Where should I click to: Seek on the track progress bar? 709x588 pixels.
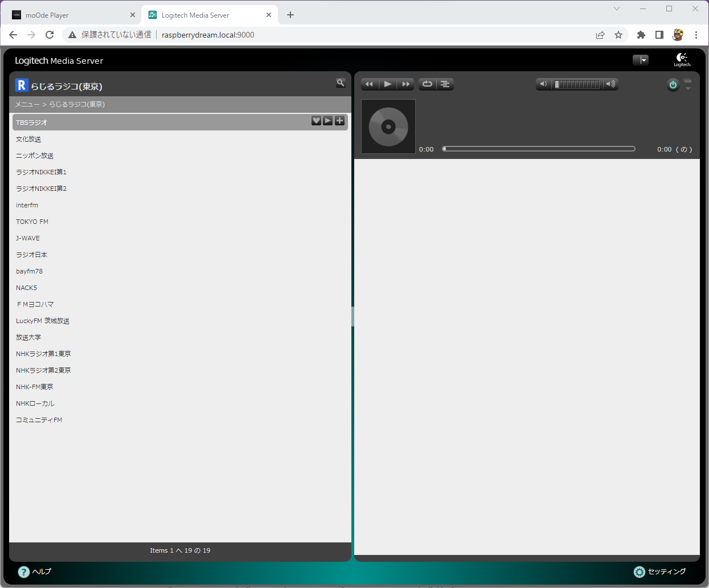539,149
